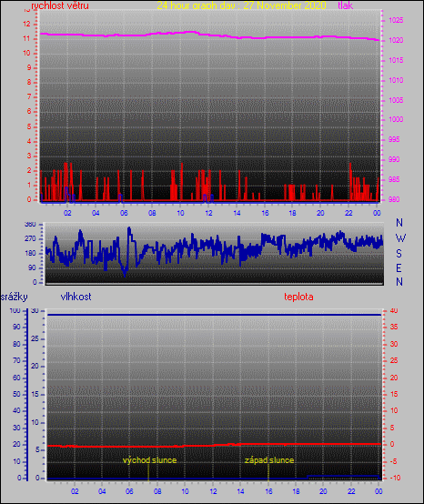Image resolution: width=424 pixels, height=504 pixels.
Task: Click the 90 wind direction axis value
Action: [32, 267]
